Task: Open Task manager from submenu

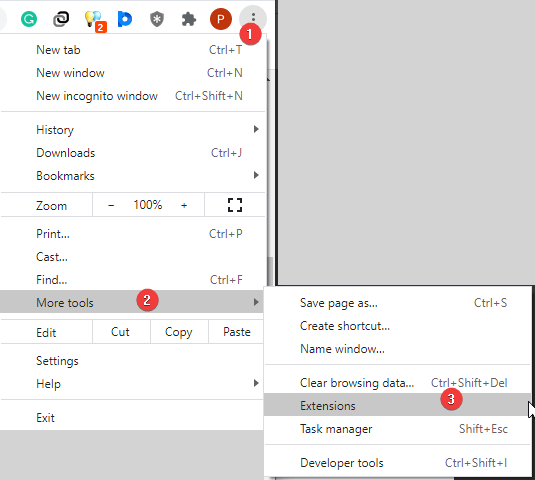Action: pyautogui.click(x=398, y=428)
